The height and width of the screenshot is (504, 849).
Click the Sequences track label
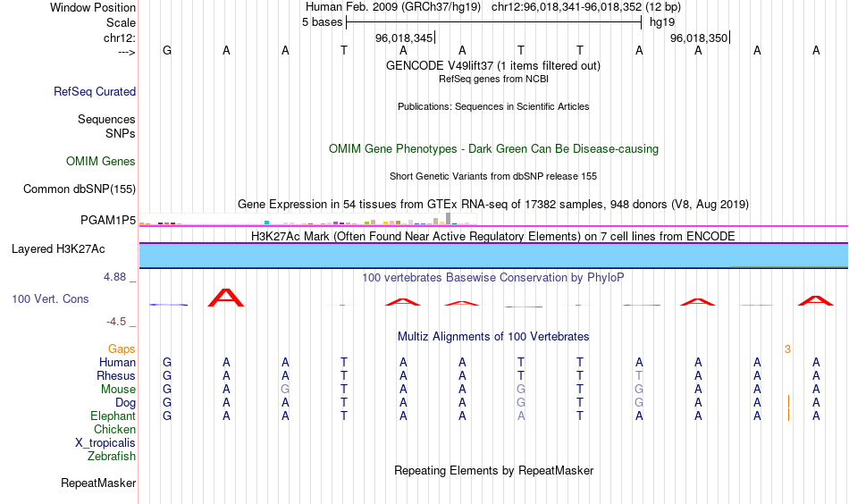point(106,119)
